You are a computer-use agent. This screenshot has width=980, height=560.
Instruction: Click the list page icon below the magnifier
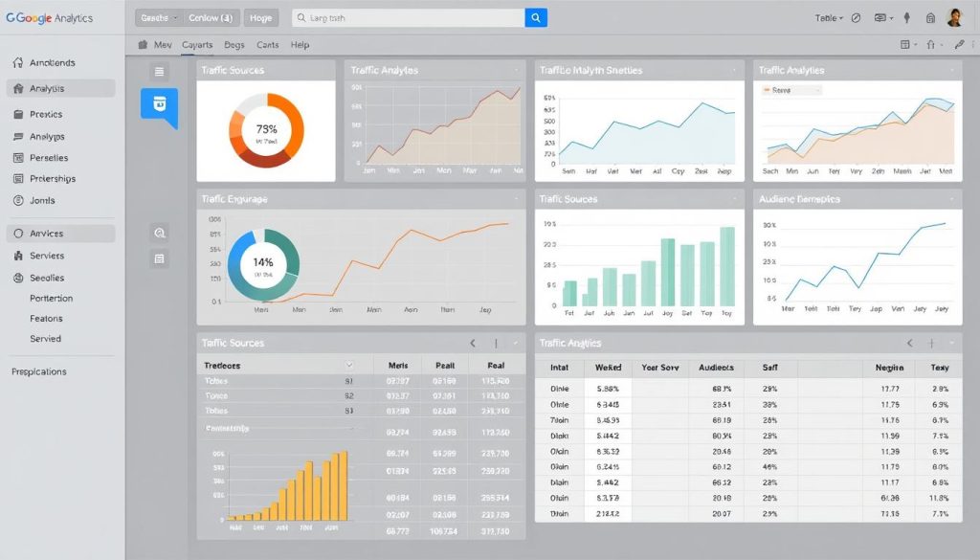160,258
